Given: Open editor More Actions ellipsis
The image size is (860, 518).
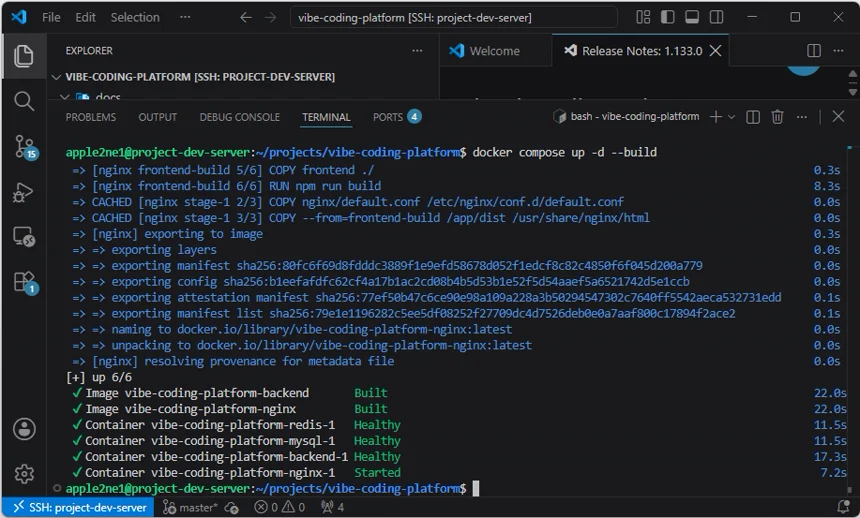Looking at the screenshot, I should pyautogui.click(x=838, y=50).
